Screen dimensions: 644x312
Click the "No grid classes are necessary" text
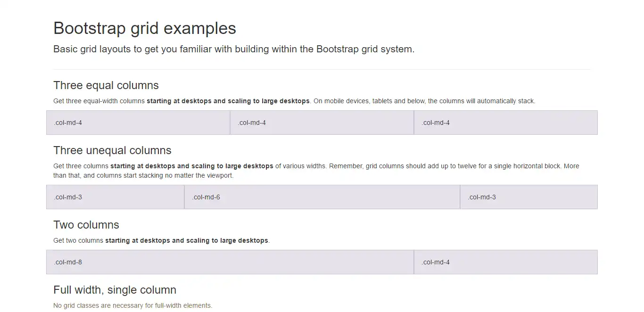click(x=133, y=305)
